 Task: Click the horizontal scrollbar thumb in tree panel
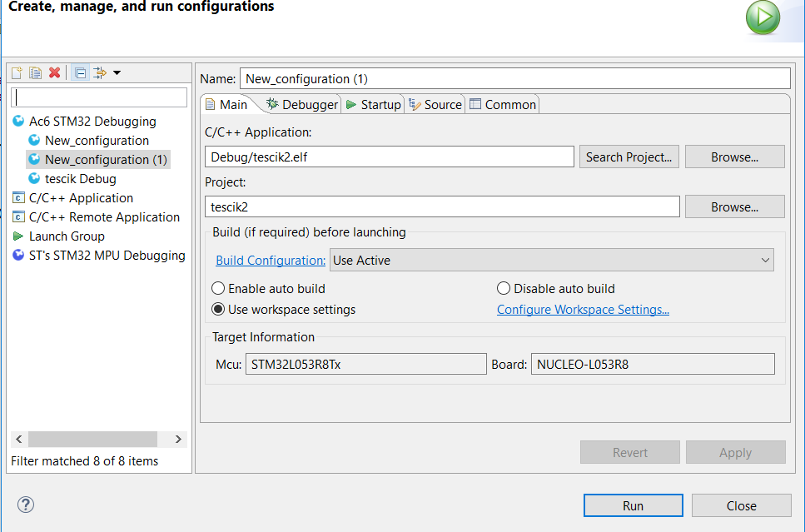tap(93, 439)
